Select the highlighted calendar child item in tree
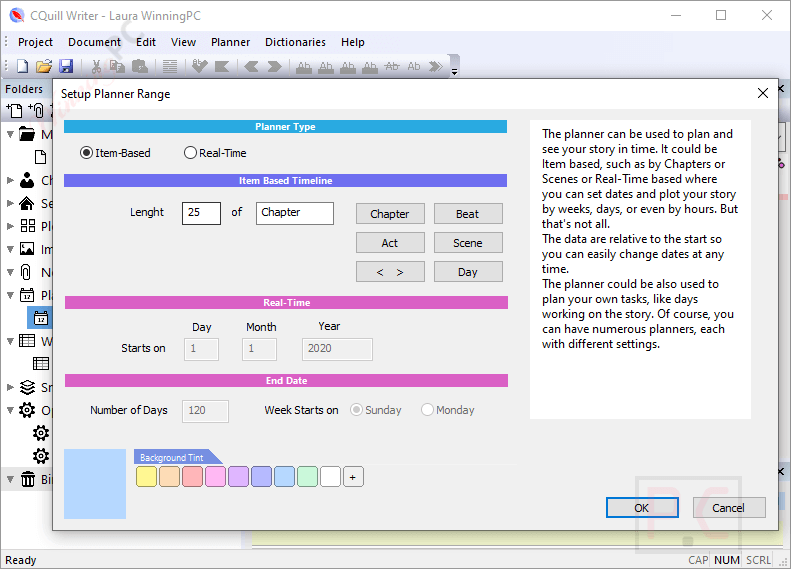This screenshot has width=791, height=569. click(41, 318)
